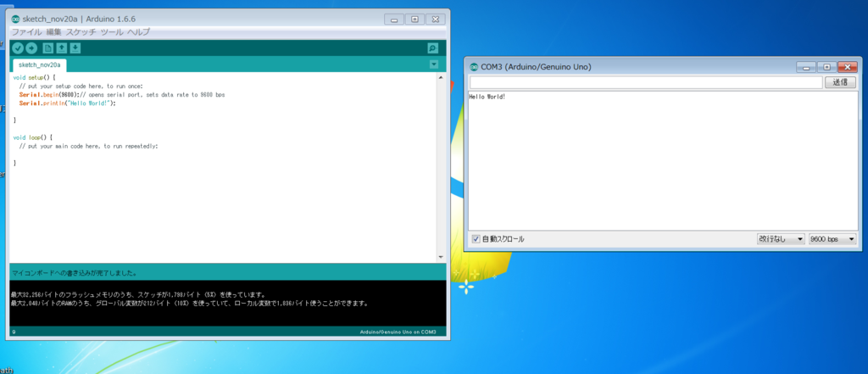
Task: Open the スケッチ menu
Action: pos(81,32)
